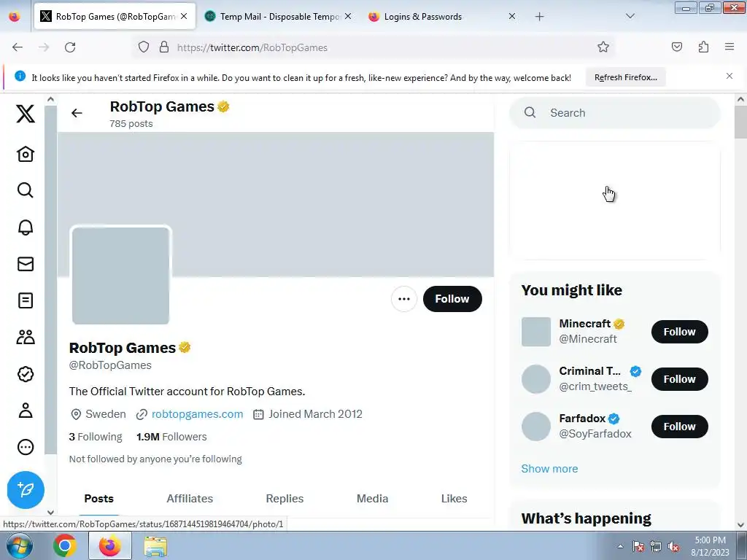Follow Farfadox suggested account

[x=679, y=426]
